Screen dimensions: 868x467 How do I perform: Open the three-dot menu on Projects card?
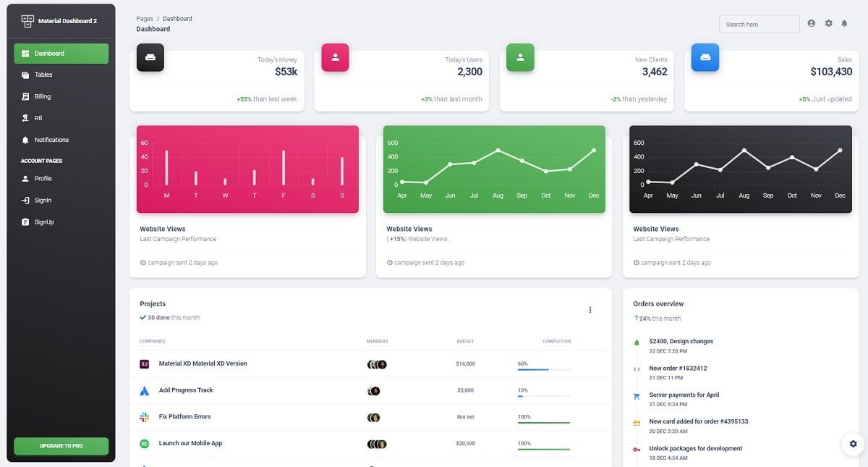[x=590, y=309]
